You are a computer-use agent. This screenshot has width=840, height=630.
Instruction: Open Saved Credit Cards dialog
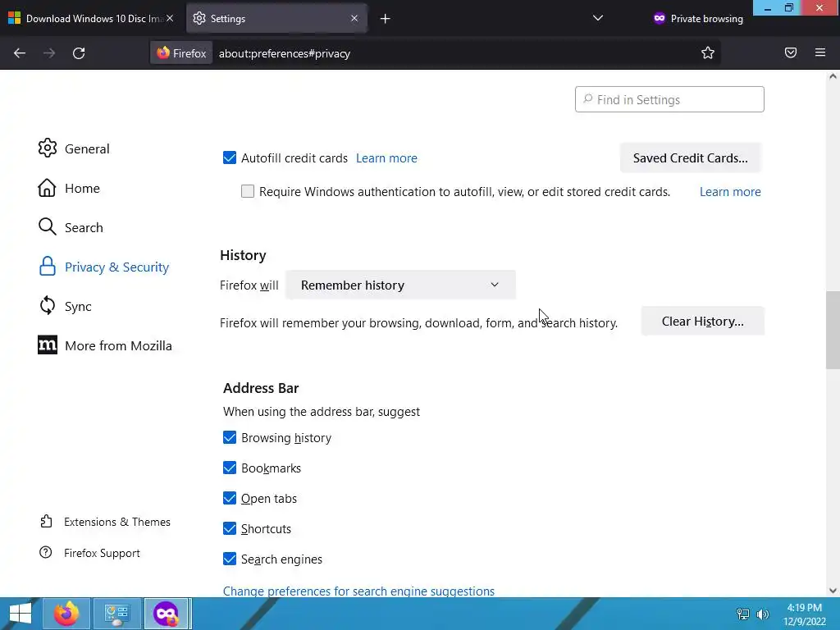(690, 158)
